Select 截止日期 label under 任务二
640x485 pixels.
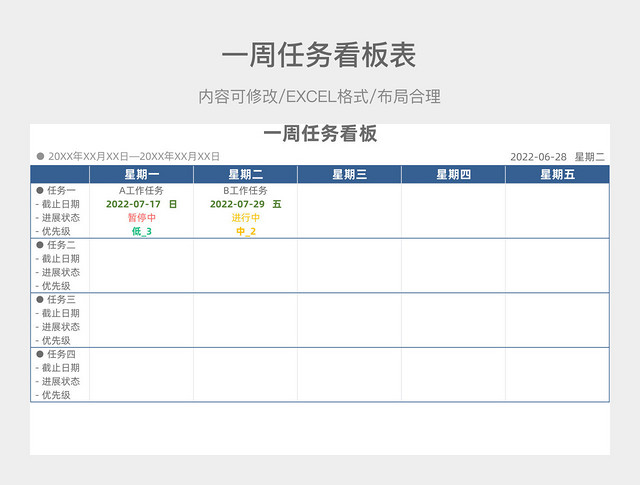60,259
